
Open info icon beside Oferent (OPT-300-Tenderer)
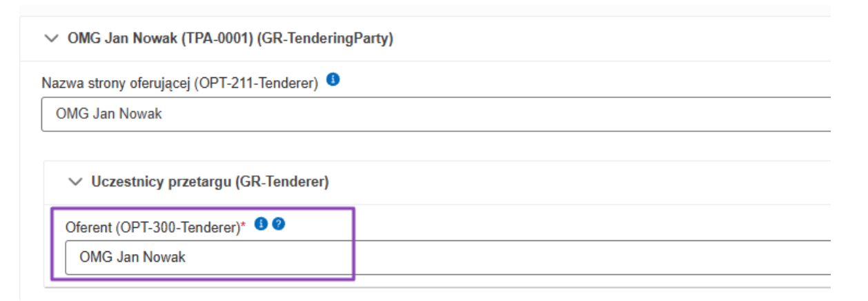click(x=261, y=224)
